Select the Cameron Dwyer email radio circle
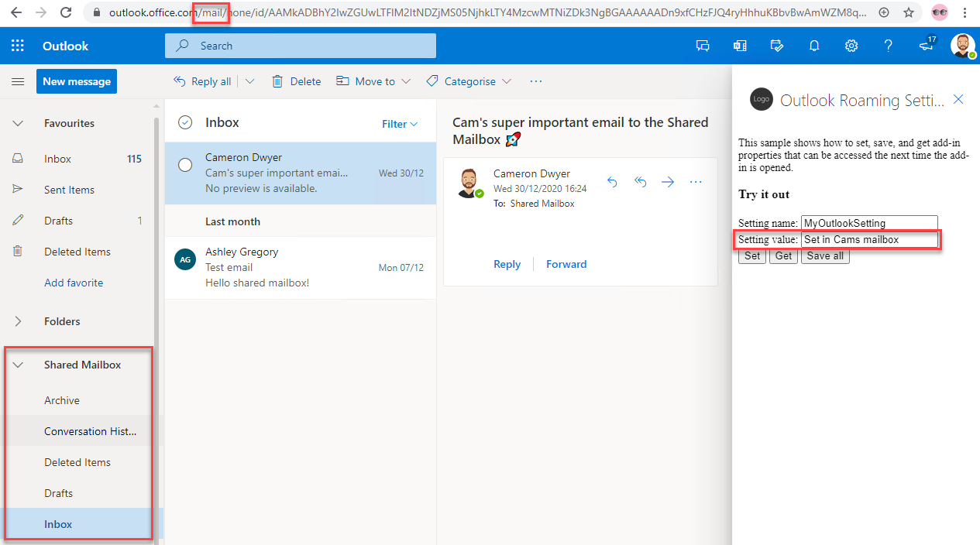 [x=185, y=165]
